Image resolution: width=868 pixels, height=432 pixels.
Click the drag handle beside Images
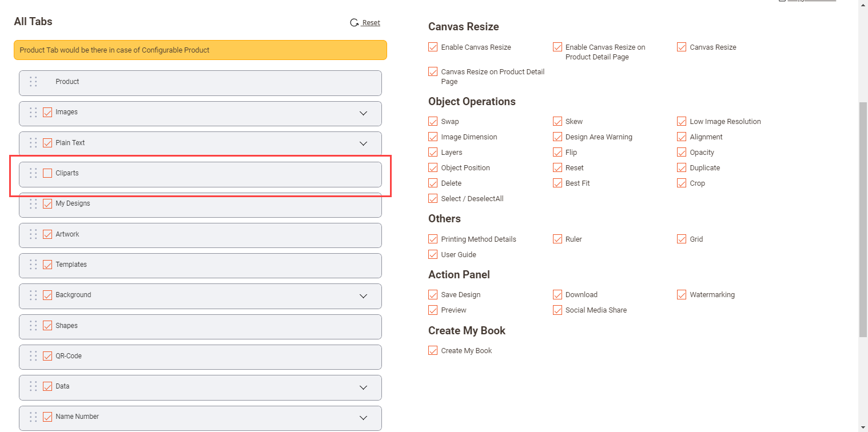[33, 113]
